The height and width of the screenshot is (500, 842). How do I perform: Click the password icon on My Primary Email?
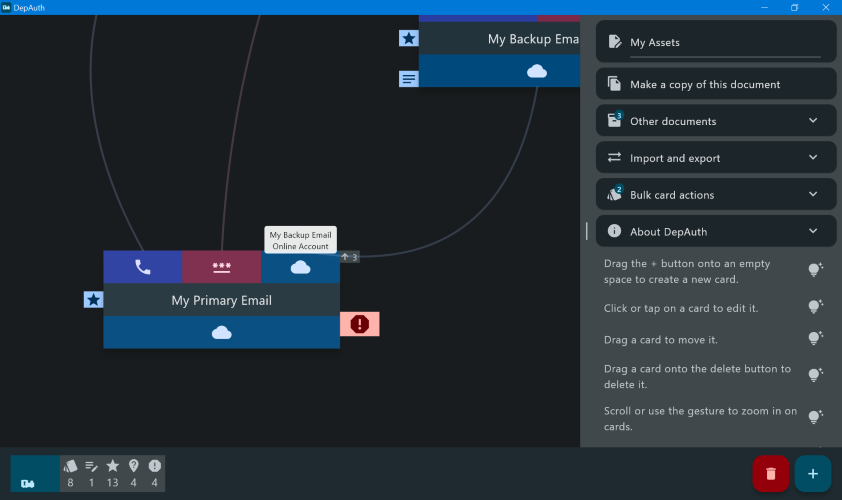point(221,267)
